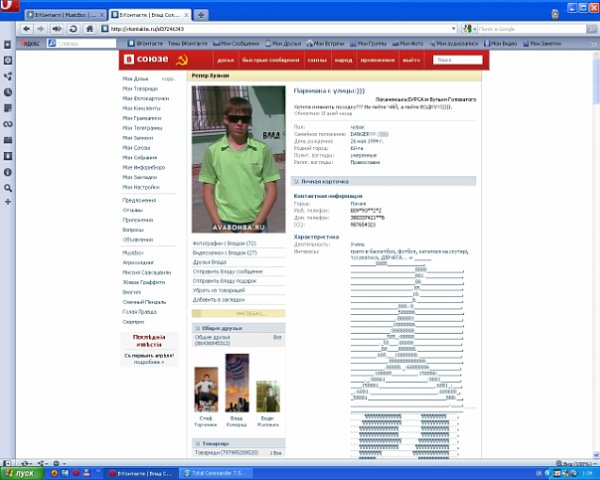Click the magnifier search icon in Opera sidebar
This screenshot has width=600, height=480.
pyautogui.click(x=8, y=188)
